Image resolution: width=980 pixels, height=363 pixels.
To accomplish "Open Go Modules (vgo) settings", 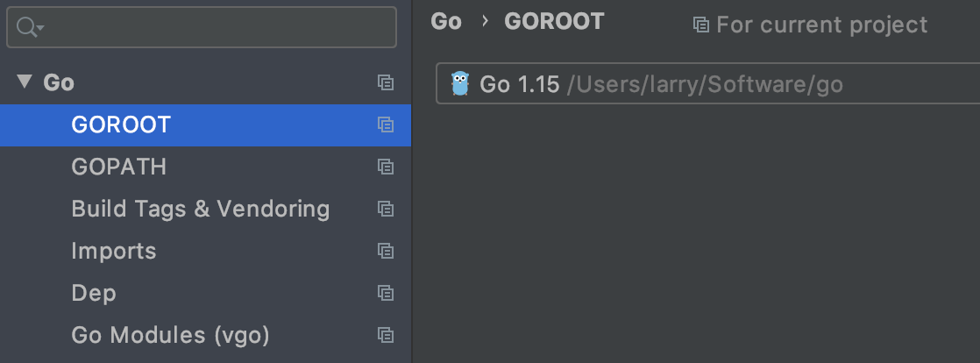I will 170,335.
